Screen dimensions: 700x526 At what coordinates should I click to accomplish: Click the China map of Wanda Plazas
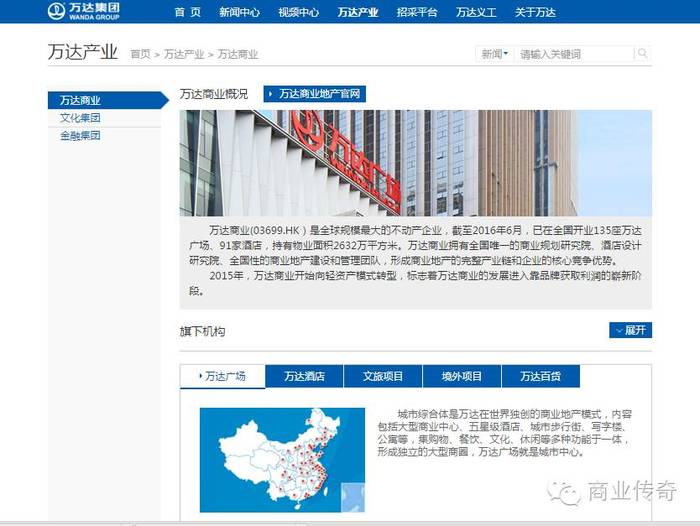[x=282, y=460]
